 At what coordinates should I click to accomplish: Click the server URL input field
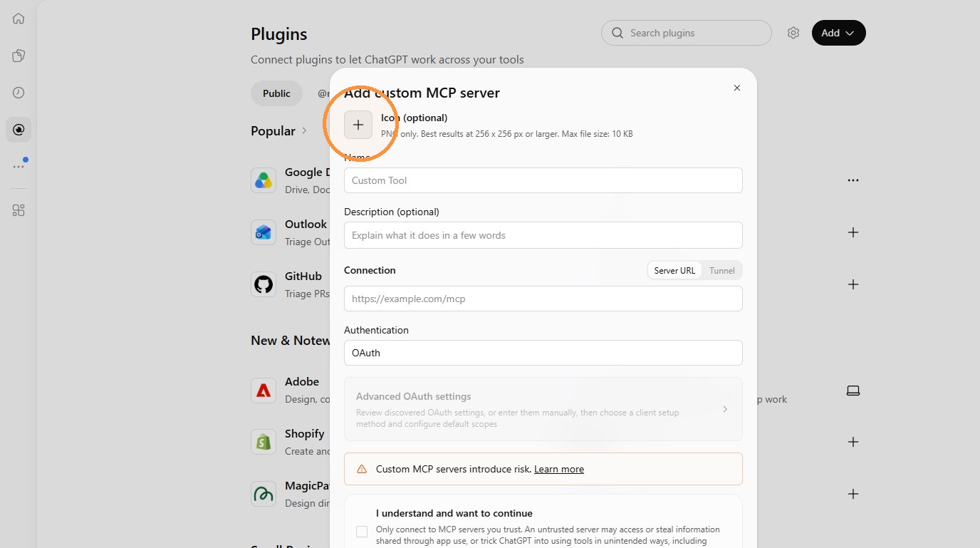pyautogui.click(x=543, y=299)
